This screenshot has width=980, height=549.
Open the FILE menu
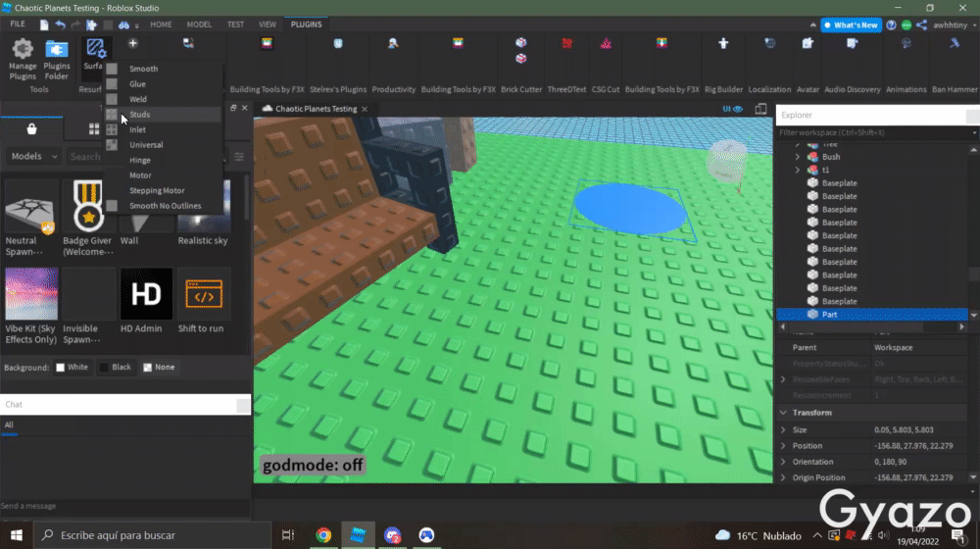18,25
